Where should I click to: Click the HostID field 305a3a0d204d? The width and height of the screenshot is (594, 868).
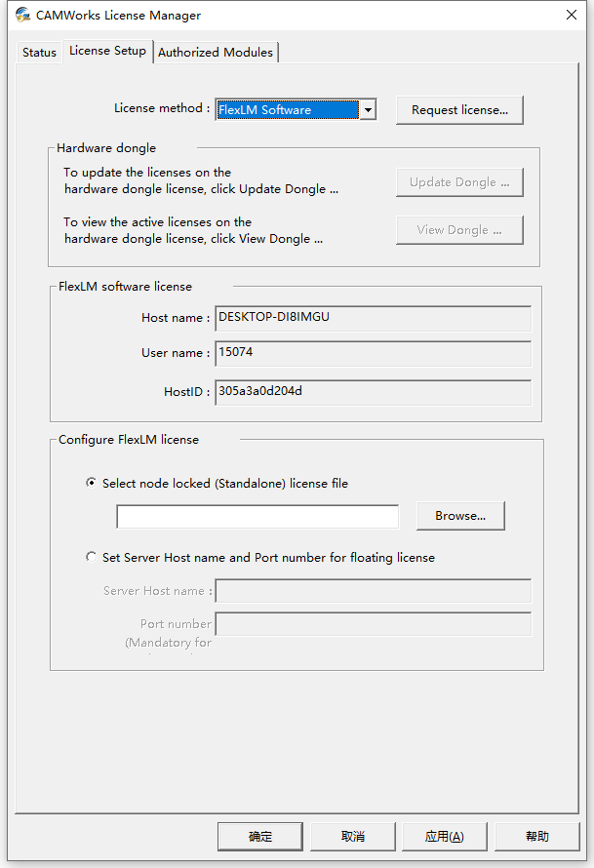click(x=374, y=392)
